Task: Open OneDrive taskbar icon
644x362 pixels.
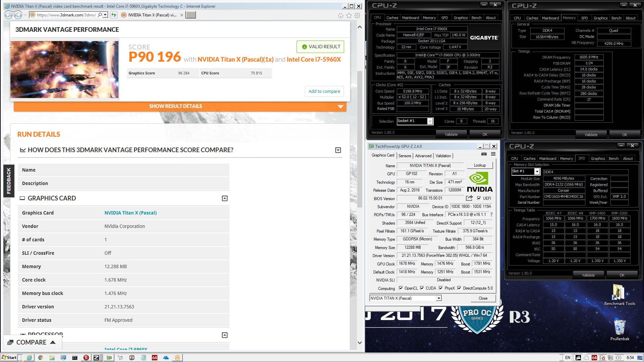Action: click(166, 358)
